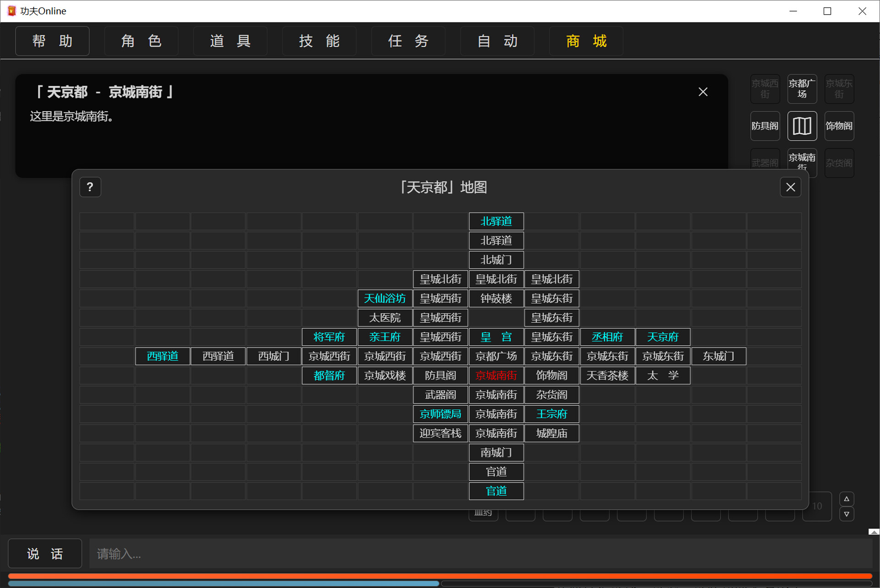Close the 天京都 map dialog

click(791, 187)
